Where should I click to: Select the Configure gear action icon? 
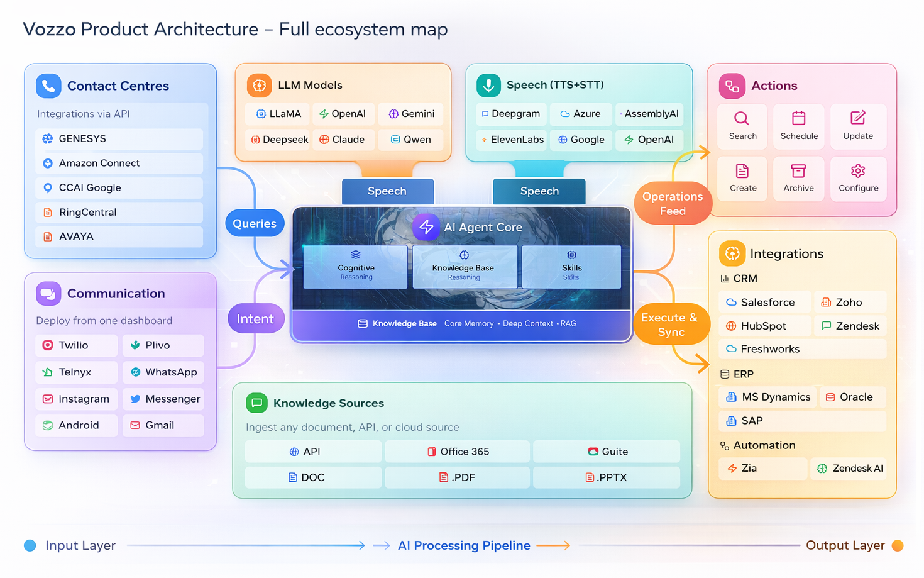point(858,171)
